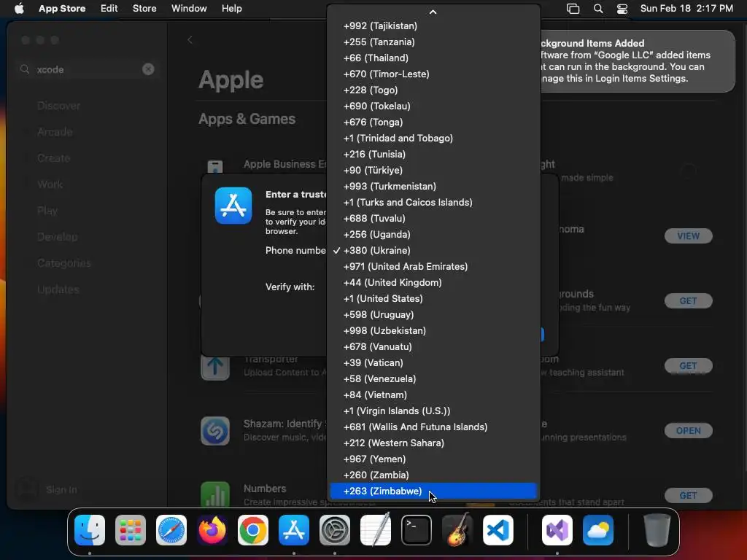Clear the xcode search field
The image size is (747, 560).
148,69
